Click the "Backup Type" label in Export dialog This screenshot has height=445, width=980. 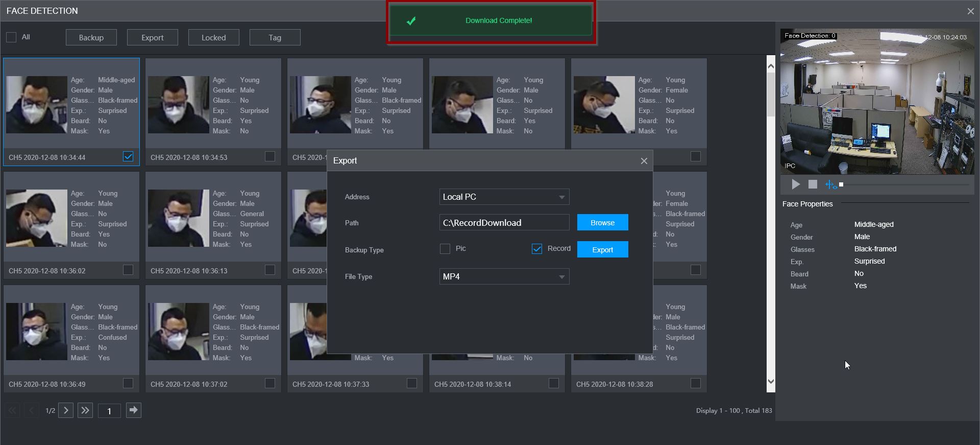pos(364,250)
